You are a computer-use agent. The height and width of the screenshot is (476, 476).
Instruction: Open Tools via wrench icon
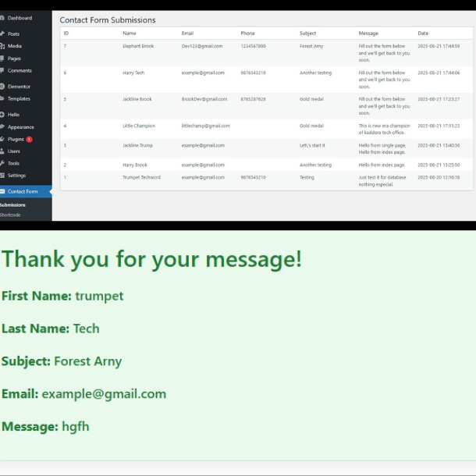click(3, 163)
